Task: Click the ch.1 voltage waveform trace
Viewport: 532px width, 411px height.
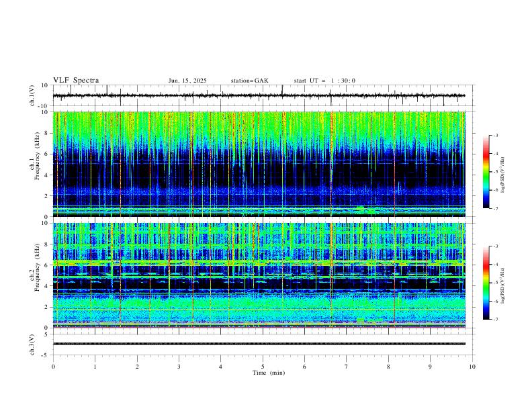Action: tap(259, 95)
